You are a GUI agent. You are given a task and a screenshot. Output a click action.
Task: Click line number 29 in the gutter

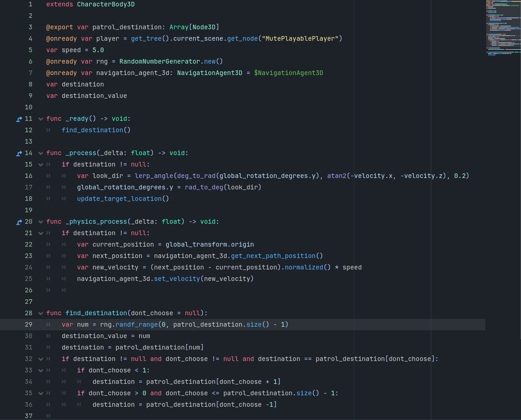[28, 324]
